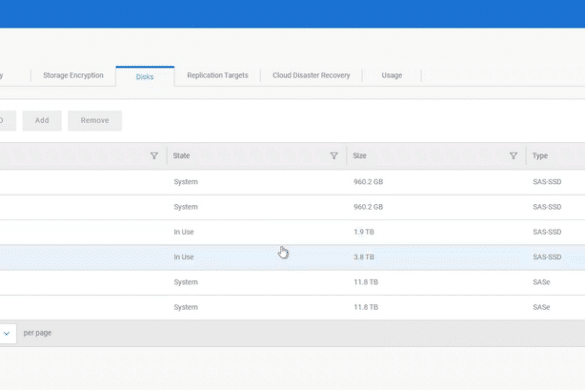Open Cloud Disaster Recovery tab
The height and width of the screenshot is (390, 585).
pos(311,75)
